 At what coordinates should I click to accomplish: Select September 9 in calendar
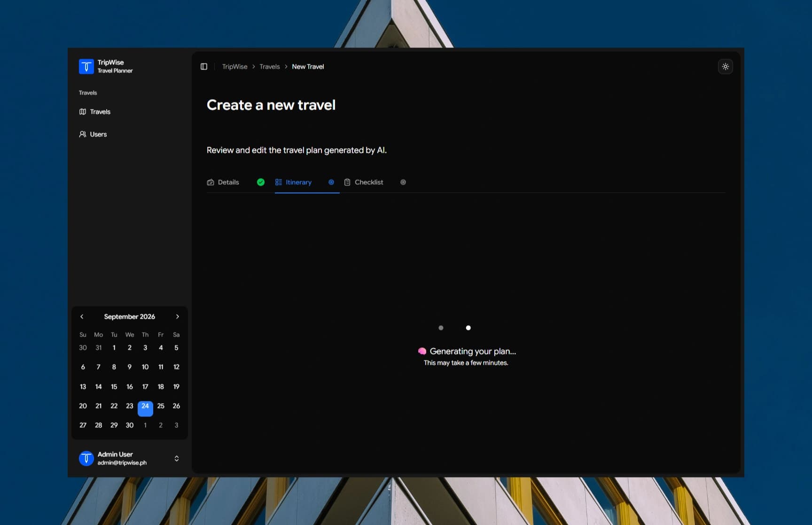pos(130,367)
